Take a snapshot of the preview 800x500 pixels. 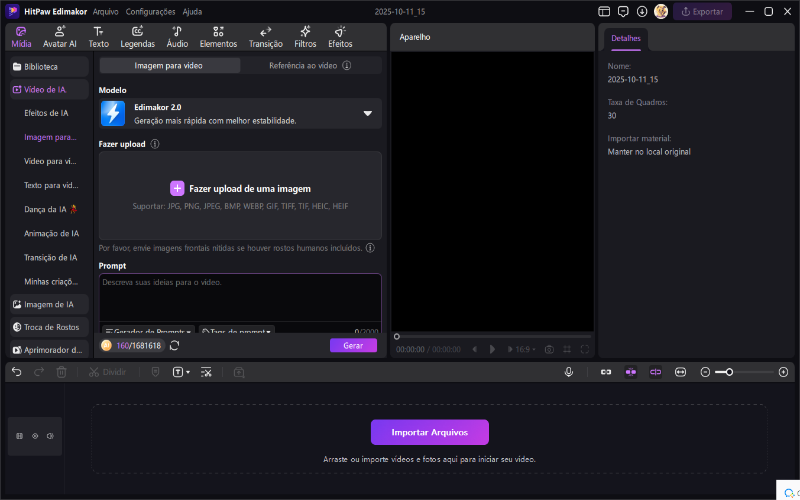(x=549, y=349)
